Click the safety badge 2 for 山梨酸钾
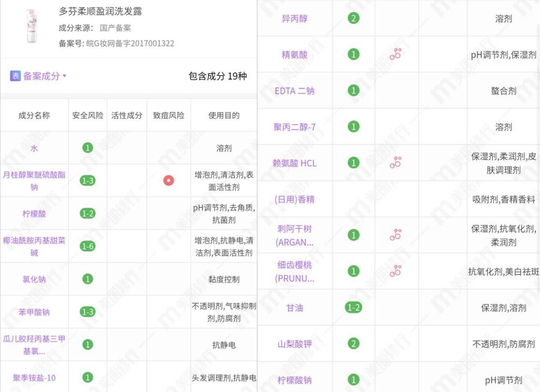The width and height of the screenshot is (540, 392). point(354,344)
